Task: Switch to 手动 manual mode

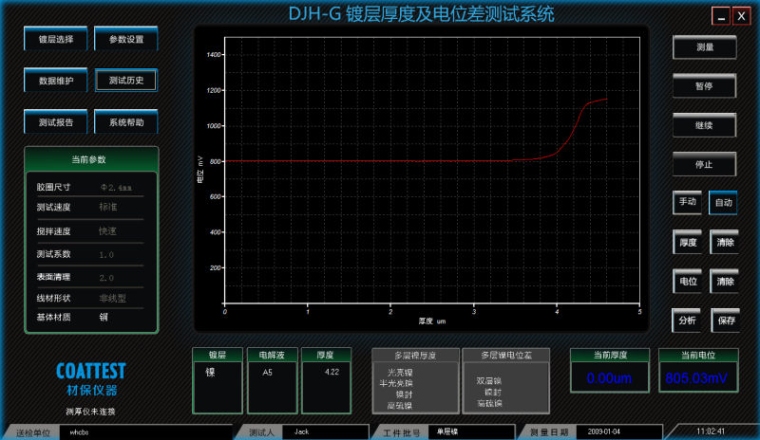Action: click(687, 202)
